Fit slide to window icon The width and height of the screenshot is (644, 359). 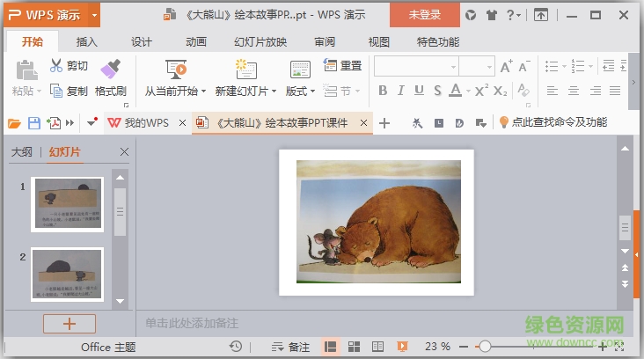tap(619, 347)
